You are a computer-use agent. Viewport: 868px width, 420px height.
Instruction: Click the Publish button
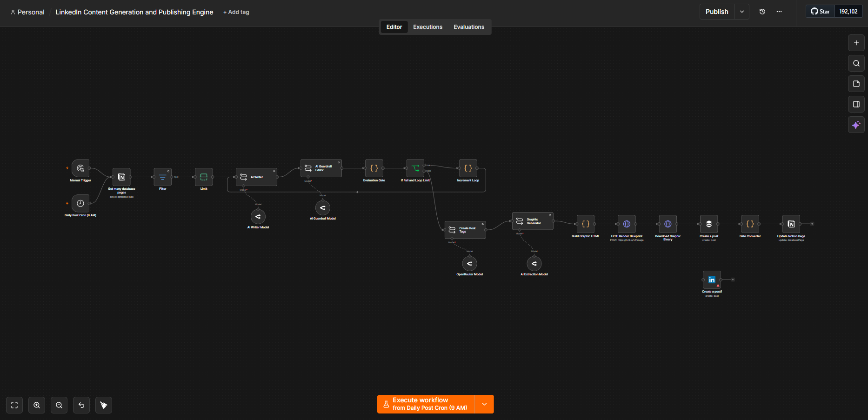(717, 12)
